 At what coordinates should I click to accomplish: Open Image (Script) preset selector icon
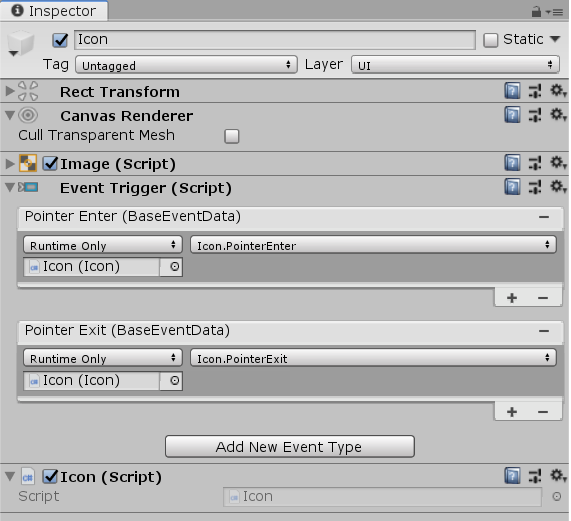click(x=535, y=163)
